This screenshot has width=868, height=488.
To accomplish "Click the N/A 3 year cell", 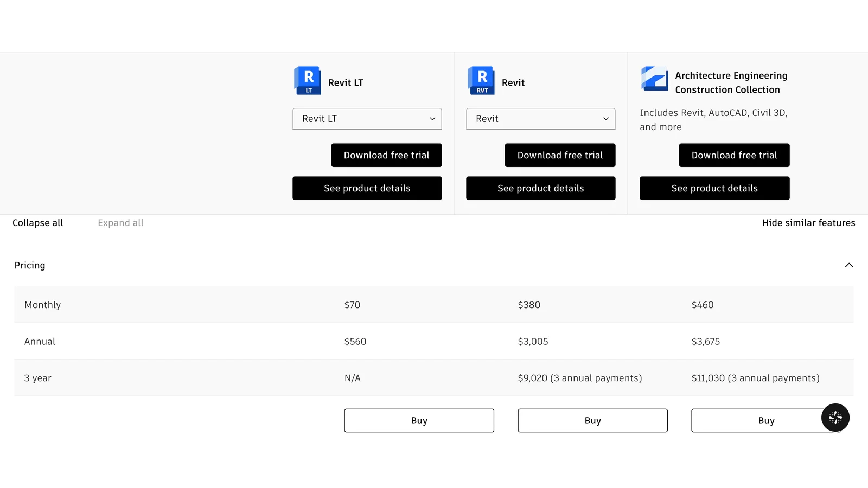I will click(x=353, y=378).
